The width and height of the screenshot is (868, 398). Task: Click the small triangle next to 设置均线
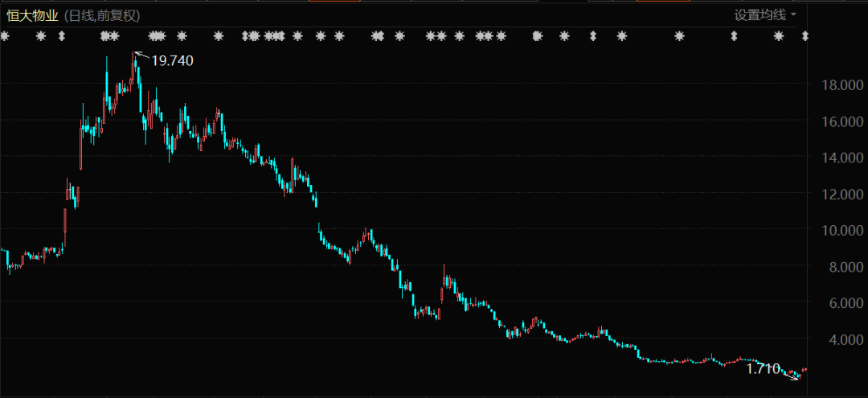pos(794,14)
